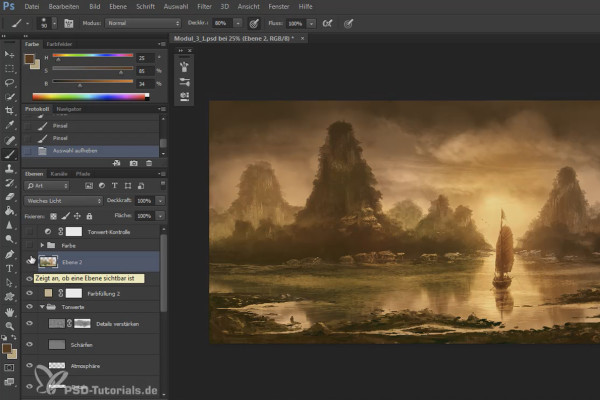Open the layer Deckkraft slider arrow
The image size is (600, 400).
pyautogui.click(x=160, y=201)
